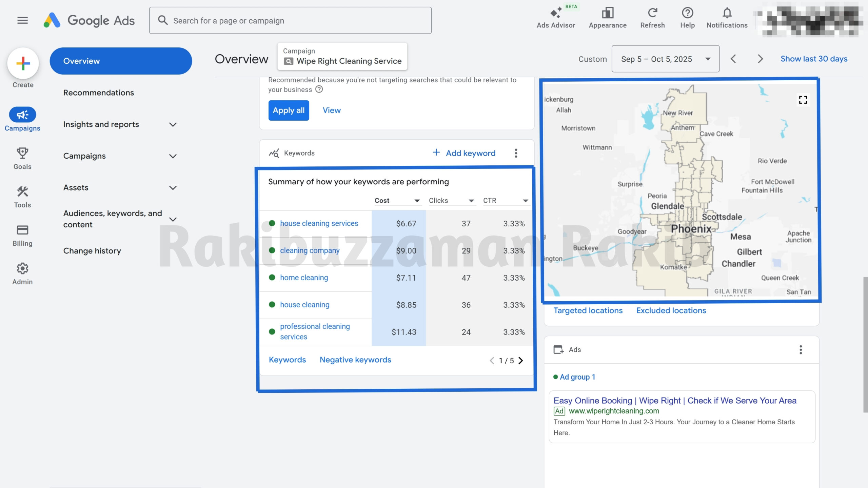
Task: Click the Apply all button
Action: point(289,110)
